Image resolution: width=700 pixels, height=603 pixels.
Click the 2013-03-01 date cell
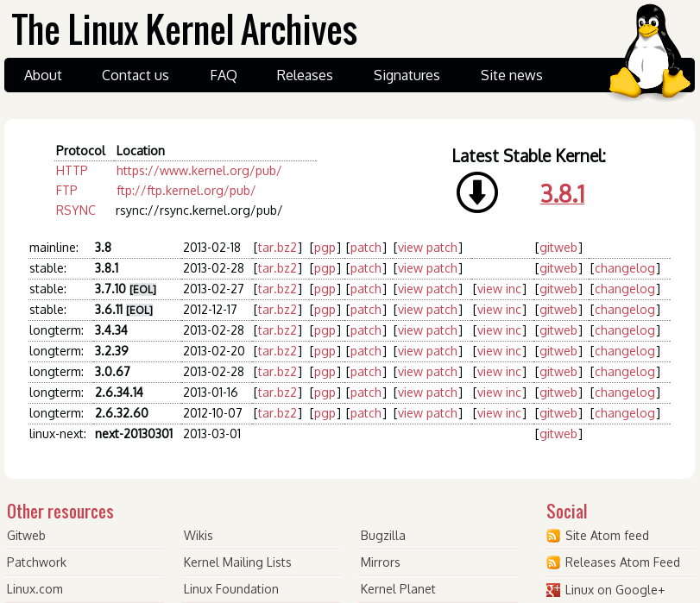pos(212,434)
